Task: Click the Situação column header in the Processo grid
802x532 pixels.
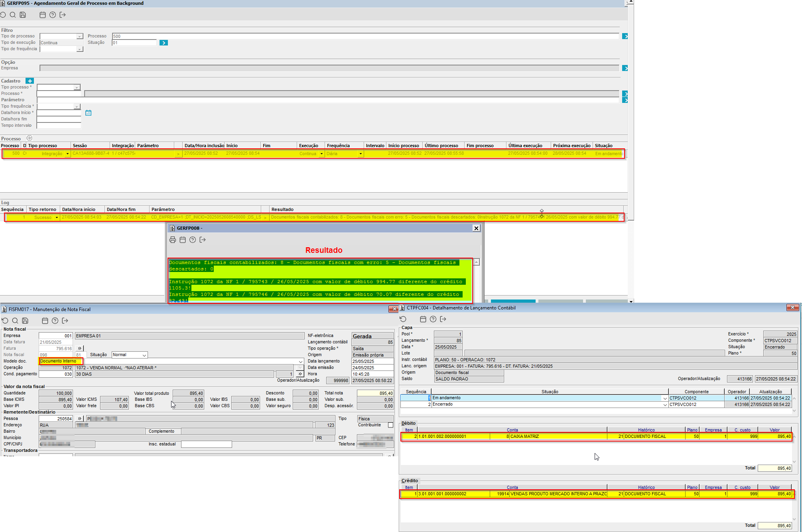Action: click(603, 146)
